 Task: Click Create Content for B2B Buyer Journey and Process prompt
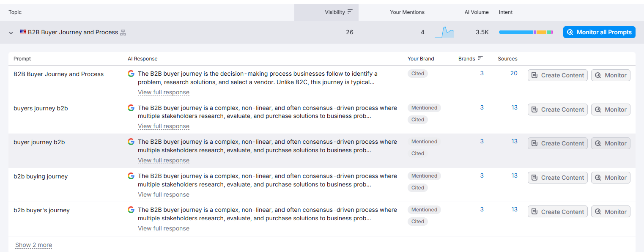click(558, 75)
